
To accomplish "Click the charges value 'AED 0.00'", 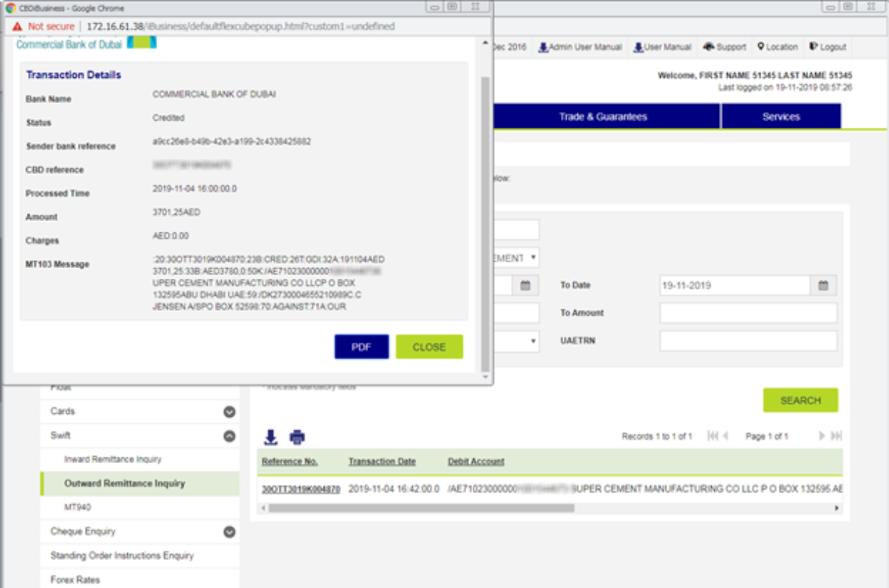I will (170, 236).
